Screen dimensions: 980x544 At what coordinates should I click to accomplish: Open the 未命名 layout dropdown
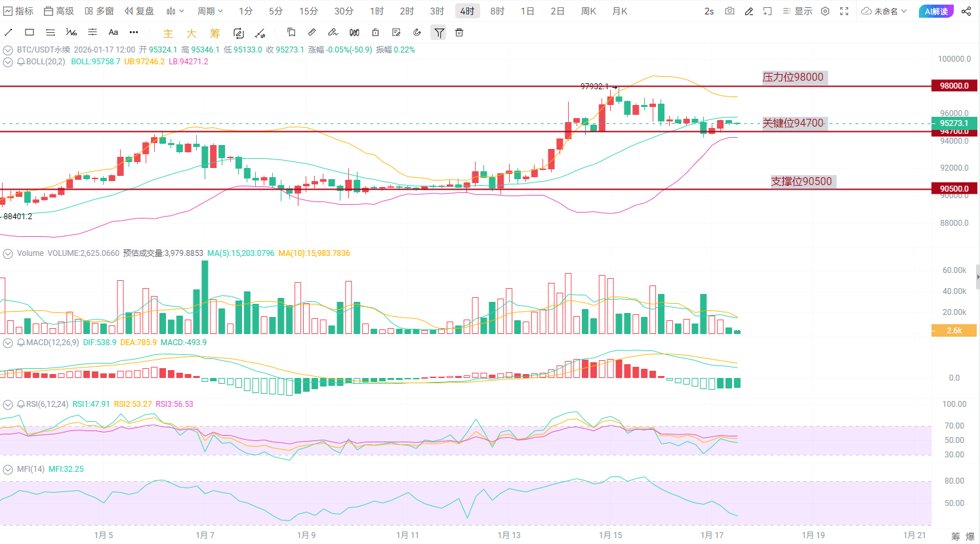(x=884, y=11)
